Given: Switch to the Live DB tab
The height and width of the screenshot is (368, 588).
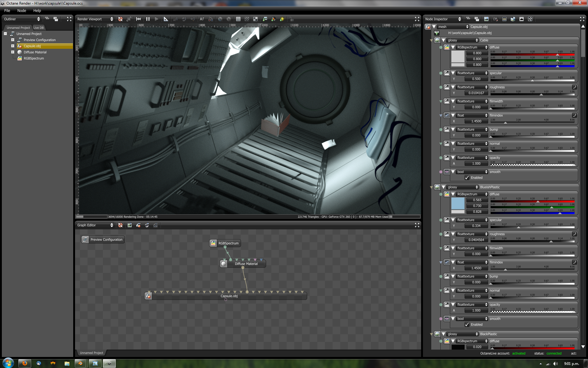Looking at the screenshot, I should click(39, 28).
